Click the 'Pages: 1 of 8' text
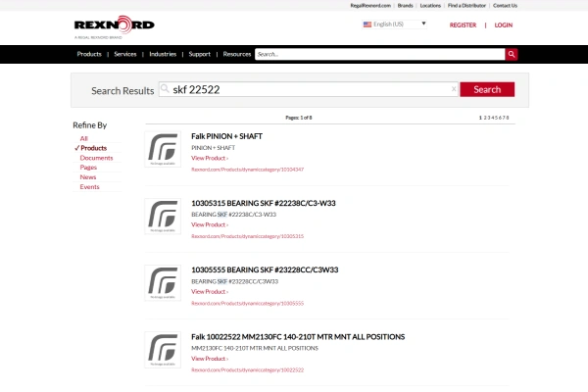 [299, 118]
